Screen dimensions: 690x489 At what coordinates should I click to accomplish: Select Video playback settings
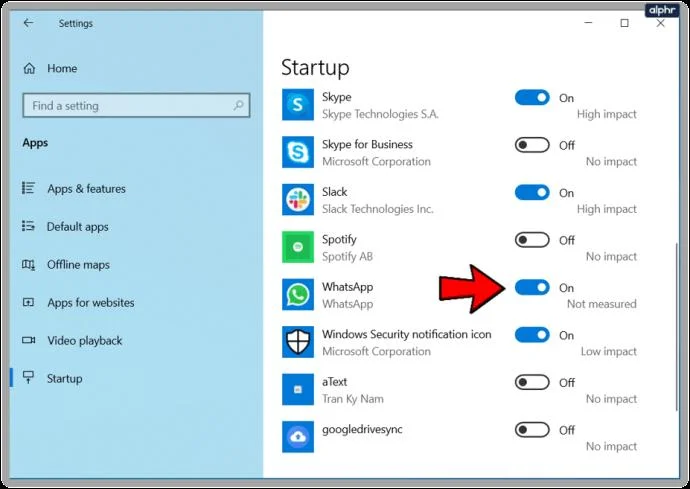point(84,341)
